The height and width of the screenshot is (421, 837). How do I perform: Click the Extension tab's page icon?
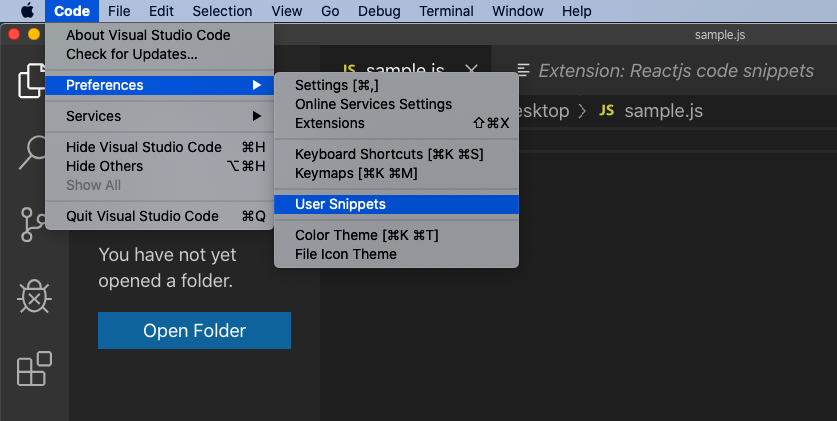click(524, 70)
